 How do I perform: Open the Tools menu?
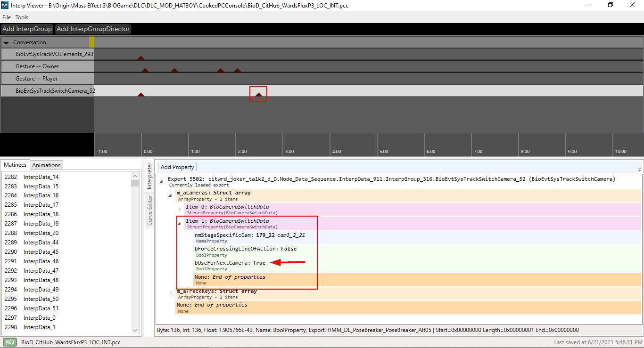22,17
